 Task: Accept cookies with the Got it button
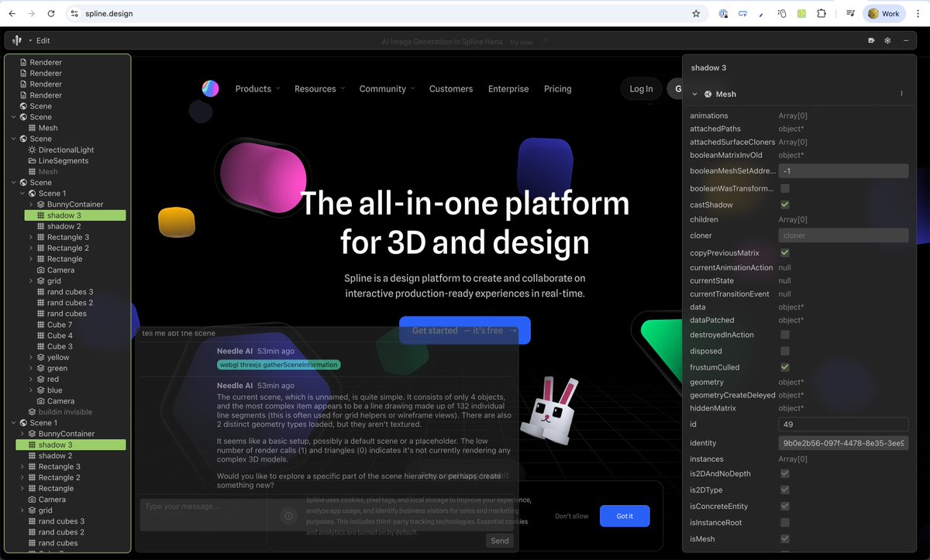[624, 516]
